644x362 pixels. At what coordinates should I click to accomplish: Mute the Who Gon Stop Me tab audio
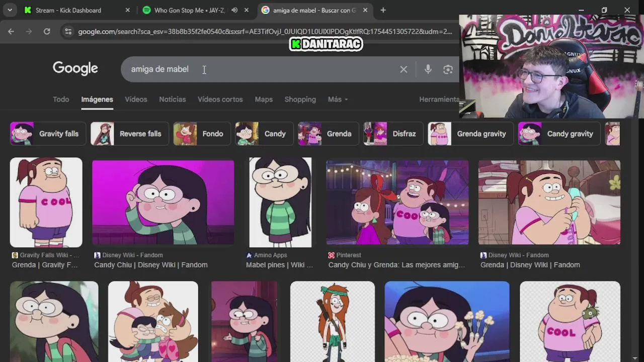(234, 10)
